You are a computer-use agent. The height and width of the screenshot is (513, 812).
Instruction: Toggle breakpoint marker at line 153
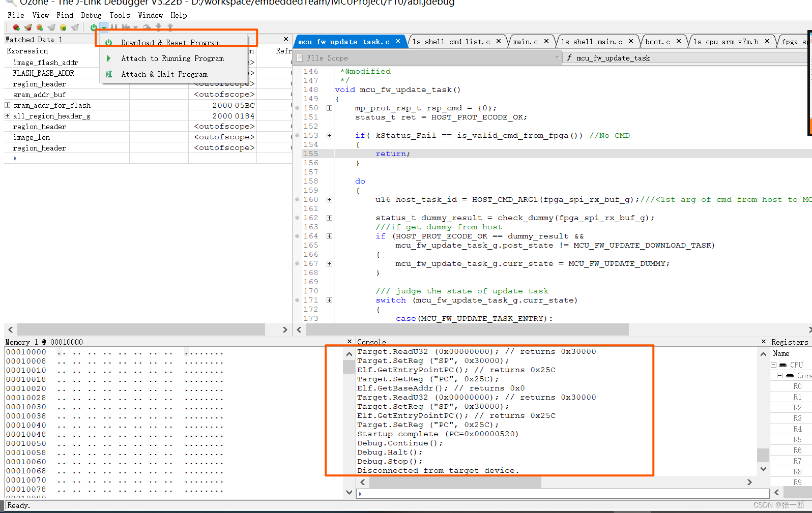(x=297, y=135)
